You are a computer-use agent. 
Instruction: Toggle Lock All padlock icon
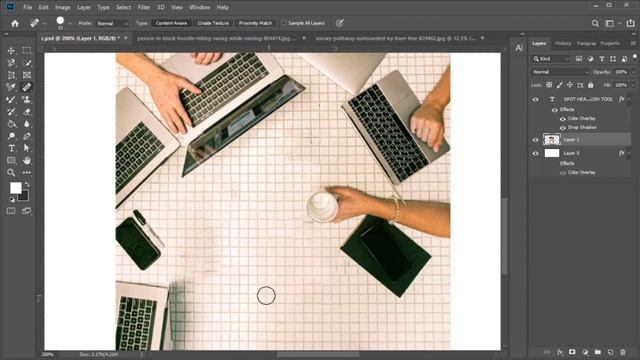click(x=591, y=85)
